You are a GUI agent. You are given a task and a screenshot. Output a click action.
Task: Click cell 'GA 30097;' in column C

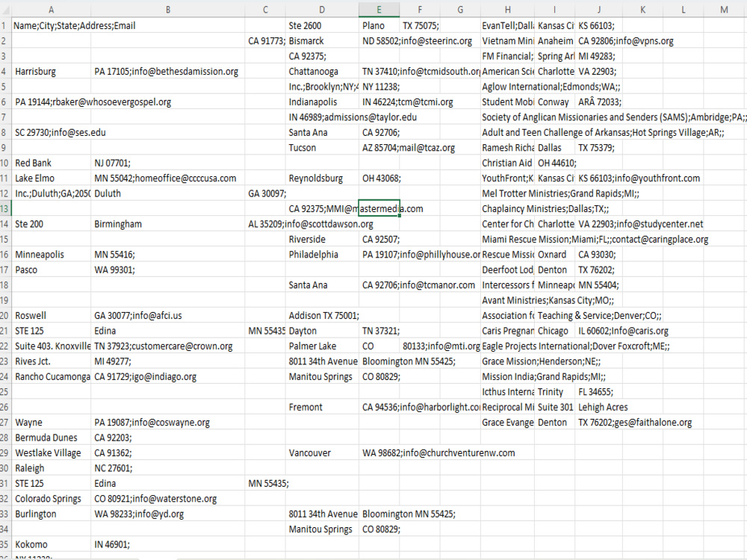[x=265, y=193]
